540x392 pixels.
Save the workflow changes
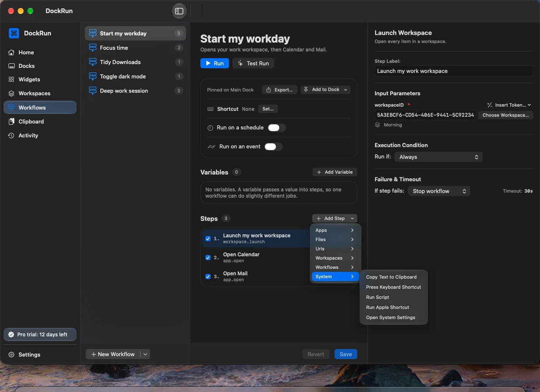pos(346,354)
